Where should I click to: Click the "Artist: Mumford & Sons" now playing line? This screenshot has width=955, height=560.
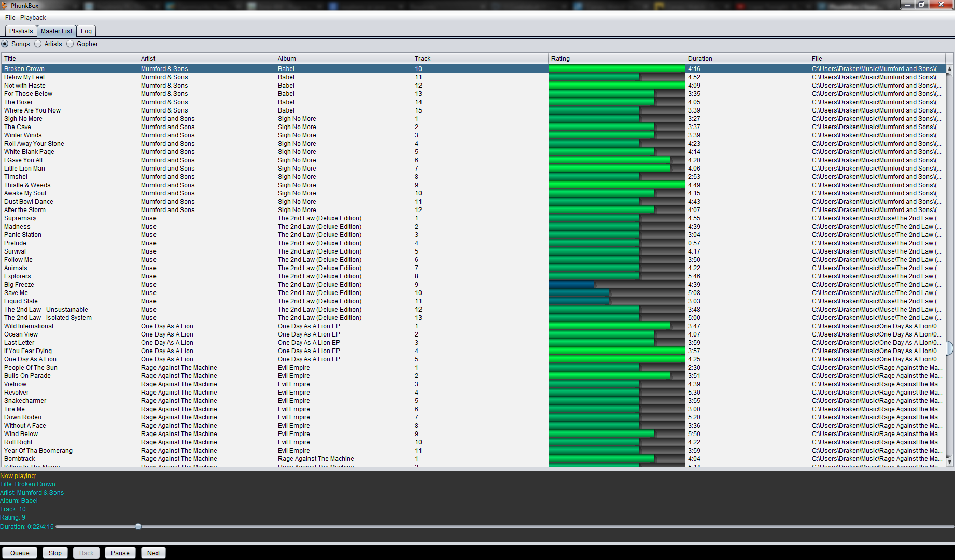tap(32, 493)
